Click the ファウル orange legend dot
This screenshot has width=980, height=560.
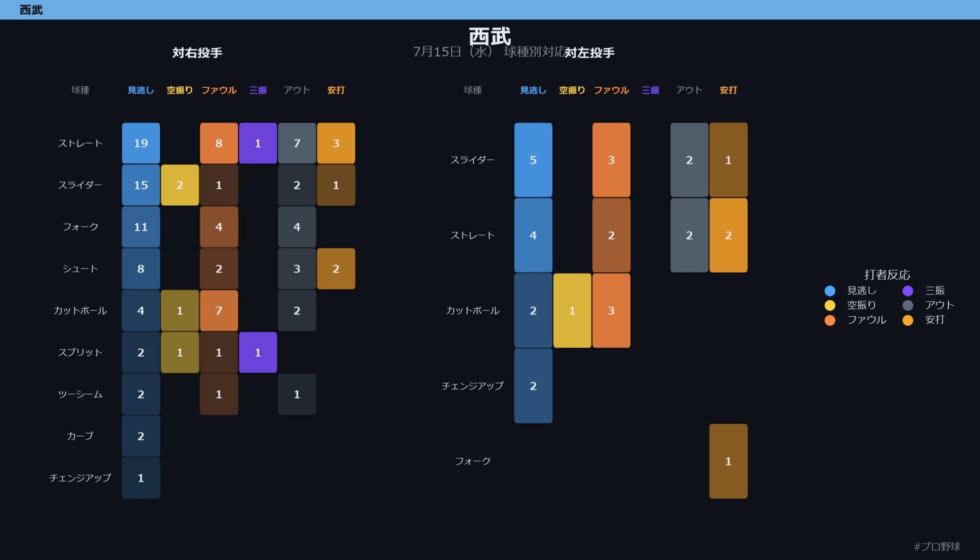tap(830, 320)
